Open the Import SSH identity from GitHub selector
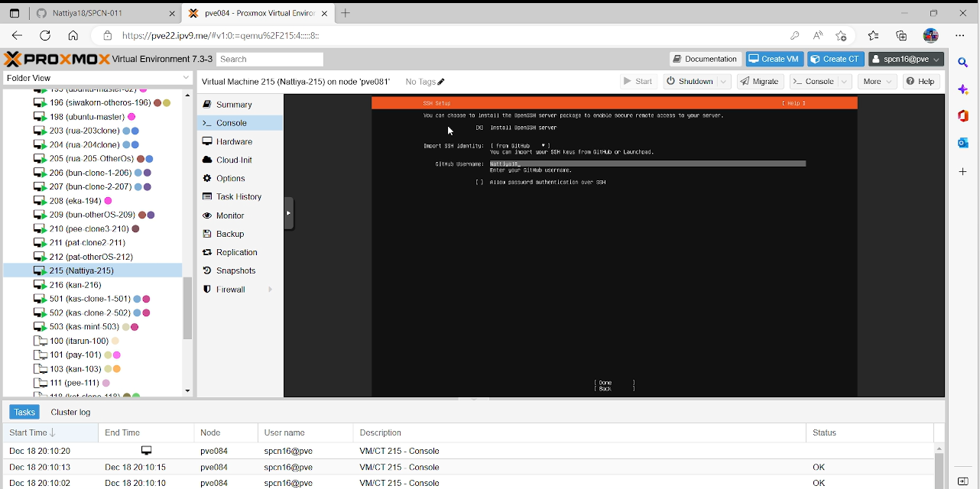The image size is (980, 489). (x=520, y=145)
